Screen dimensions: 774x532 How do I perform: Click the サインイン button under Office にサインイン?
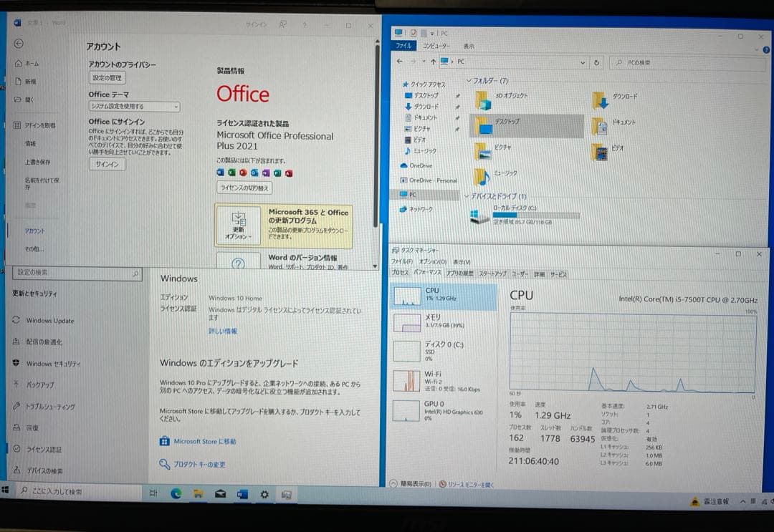coord(107,164)
